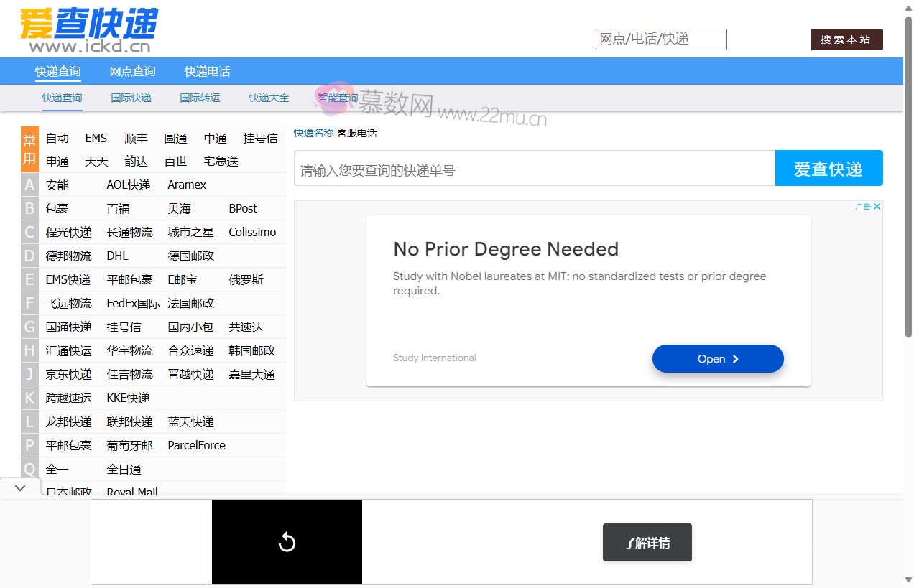
Task: Select letter Q in the alphabet sidebar
Action: click(x=29, y=469)
